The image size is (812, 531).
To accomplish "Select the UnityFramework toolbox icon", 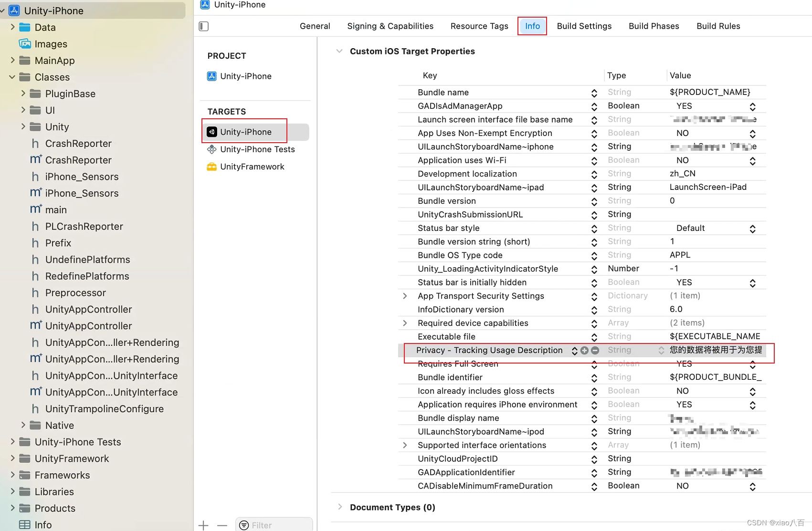I will click(212, 167).
